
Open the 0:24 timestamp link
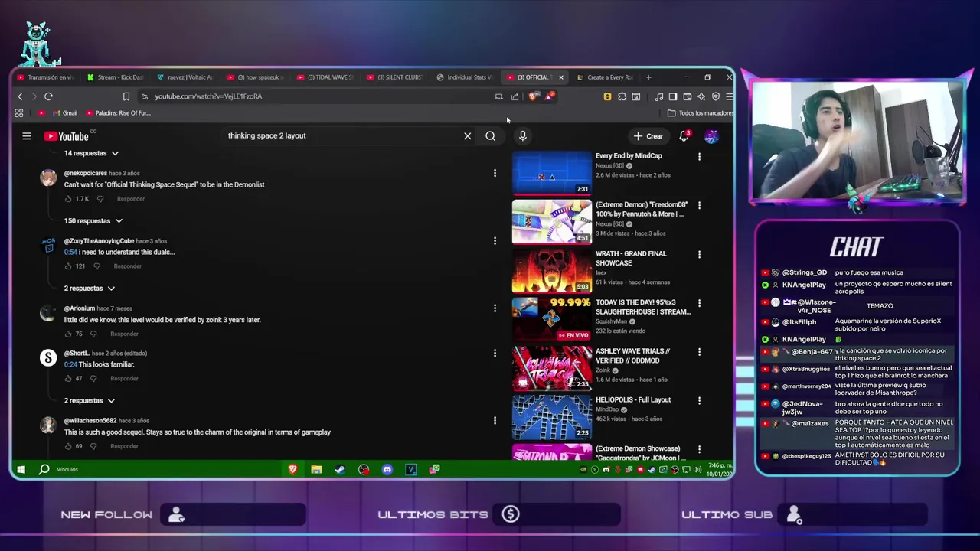[x=70, y=365]
